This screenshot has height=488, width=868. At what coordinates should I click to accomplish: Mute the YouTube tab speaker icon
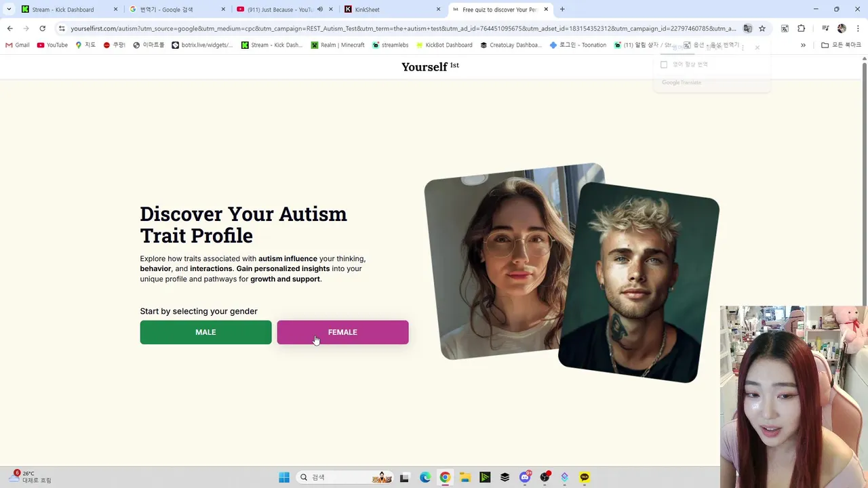[x=320, y=9]
